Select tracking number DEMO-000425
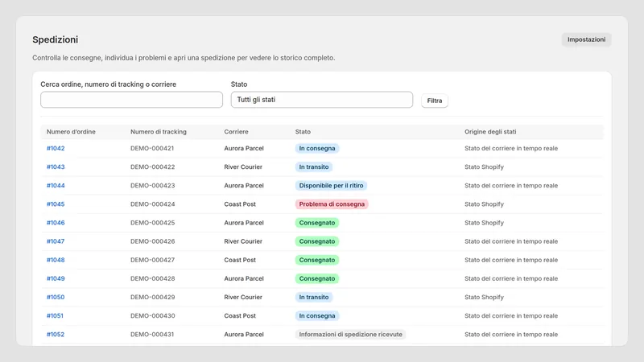Screen dimensions: 644x362 coord(152,223)
